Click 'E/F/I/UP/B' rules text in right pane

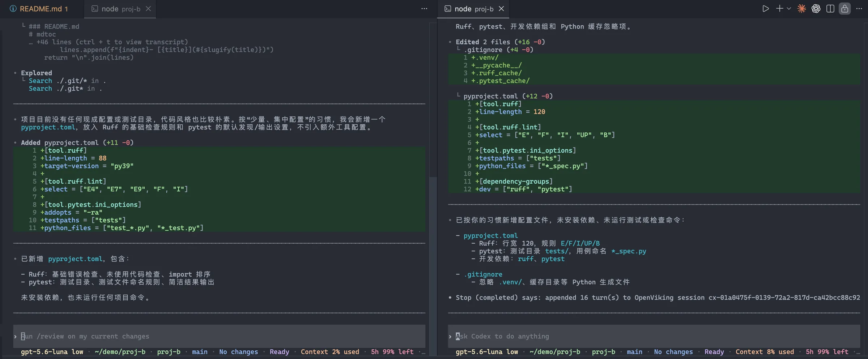pyautogui.click(x=580, y=243)
